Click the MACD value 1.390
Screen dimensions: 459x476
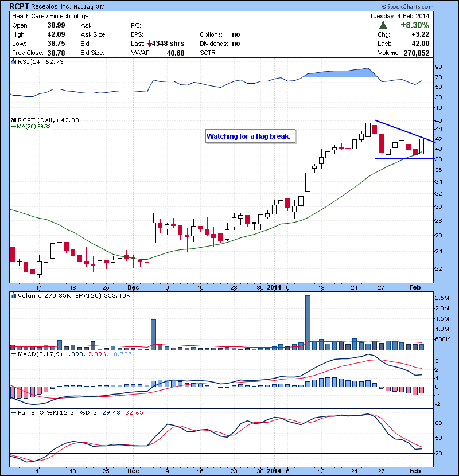pos(74,354)
